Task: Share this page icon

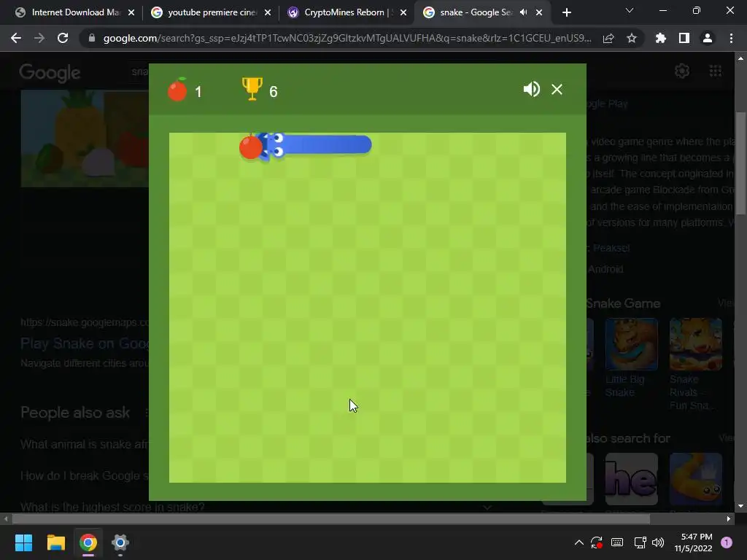Action: (x=608, y=39)
